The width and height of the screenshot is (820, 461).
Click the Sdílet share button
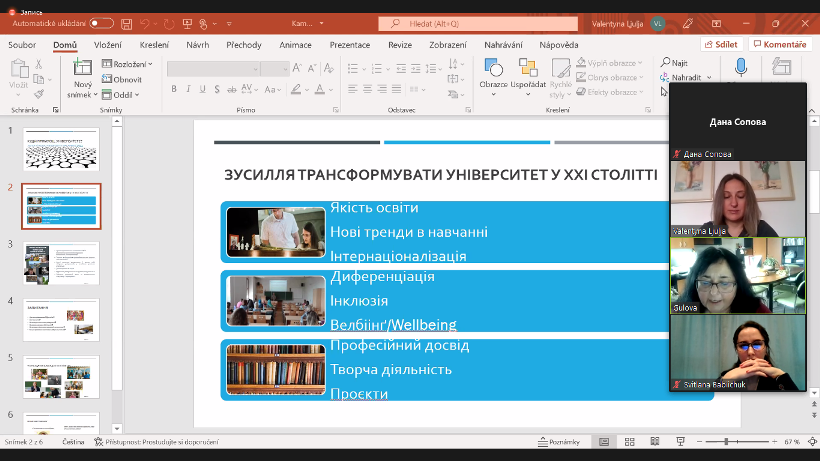pyautogui.click(x=720, y=45)
